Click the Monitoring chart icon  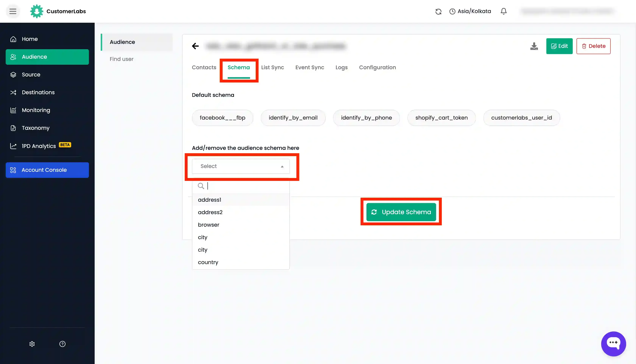[13, 110]
